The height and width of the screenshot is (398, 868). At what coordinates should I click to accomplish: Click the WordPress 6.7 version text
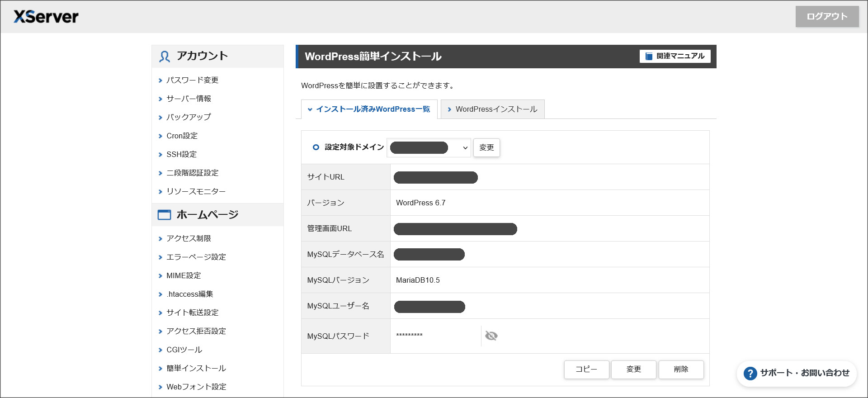pyautogui.click(x=420, y=203)
